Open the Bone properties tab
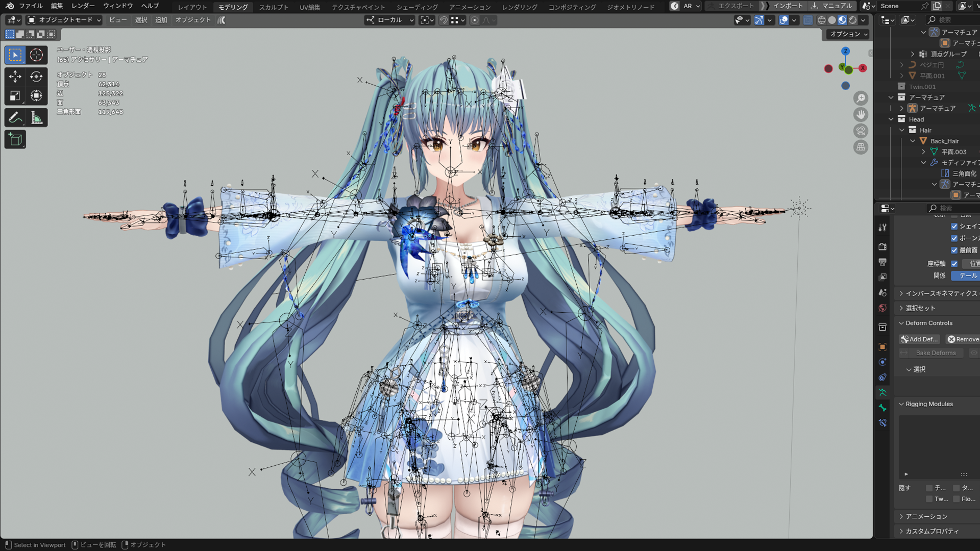This screenshot has width=980, height=551. point(883,408)
